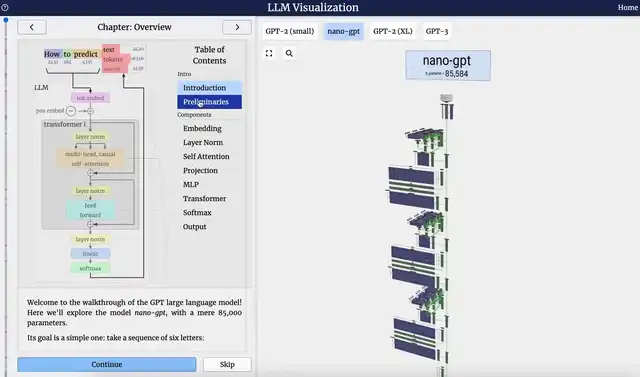Go to next chapter arrow

coord(237,27)
